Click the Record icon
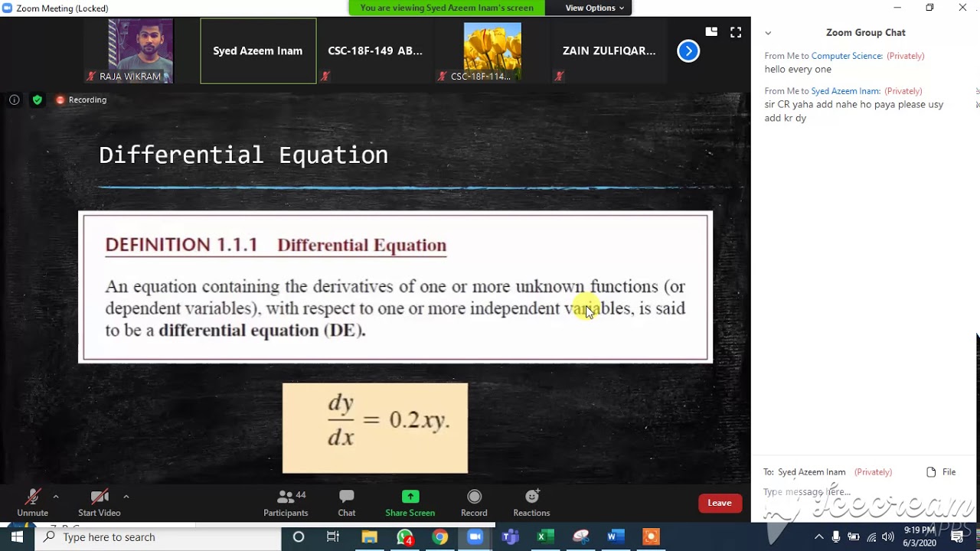The image size is (980, 551). coord(474,497)
